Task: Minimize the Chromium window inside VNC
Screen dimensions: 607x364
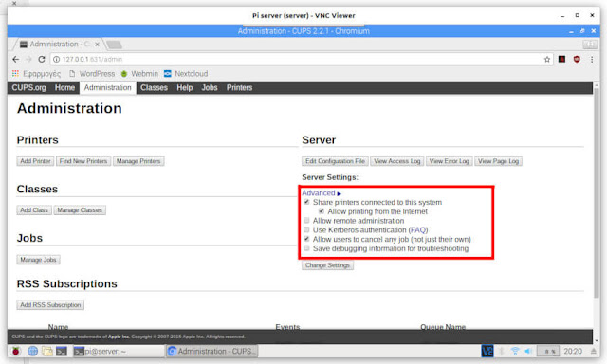Action: coord(571,31)
